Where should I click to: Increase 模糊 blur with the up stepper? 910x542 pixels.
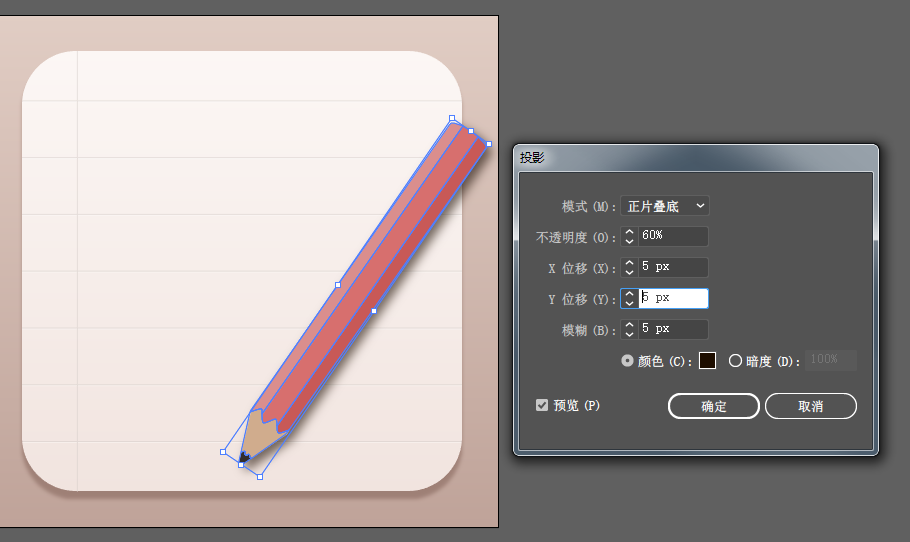pos(630,325)
